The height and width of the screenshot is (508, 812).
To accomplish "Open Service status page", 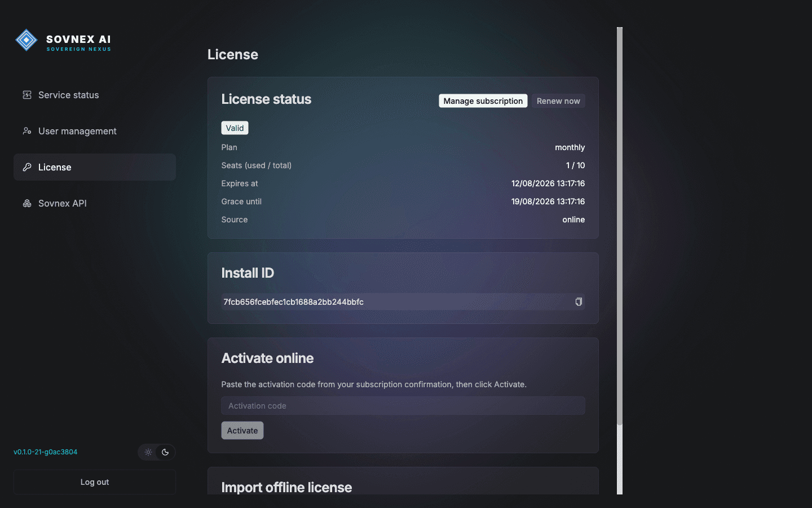I will pos(95,95).
